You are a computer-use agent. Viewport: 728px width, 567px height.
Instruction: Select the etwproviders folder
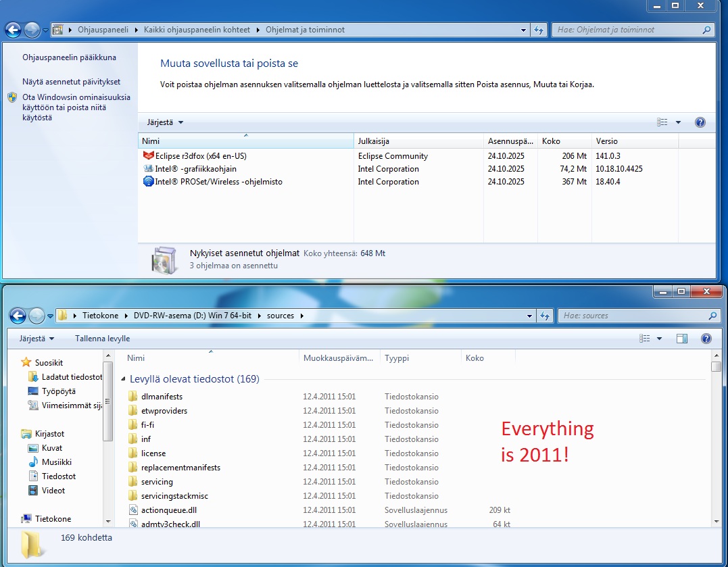[164, 410]
